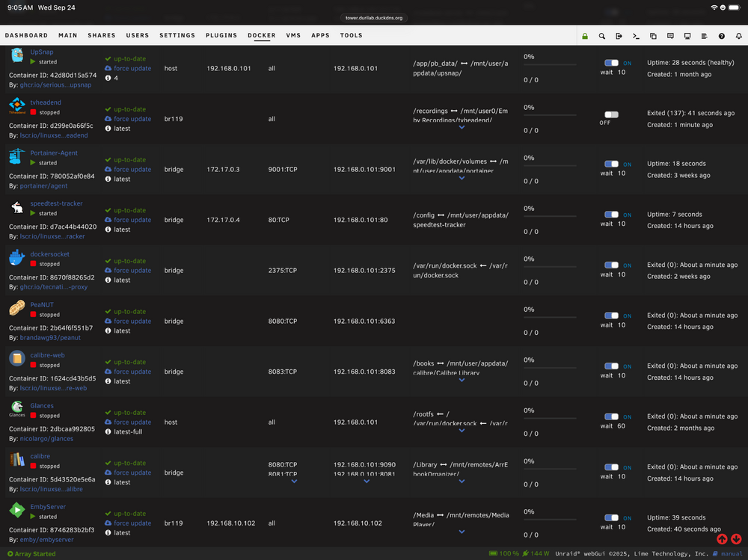Toggle Glances autostart switch
748x560 pixels.
pyautogui.click(x=612, y=417)
